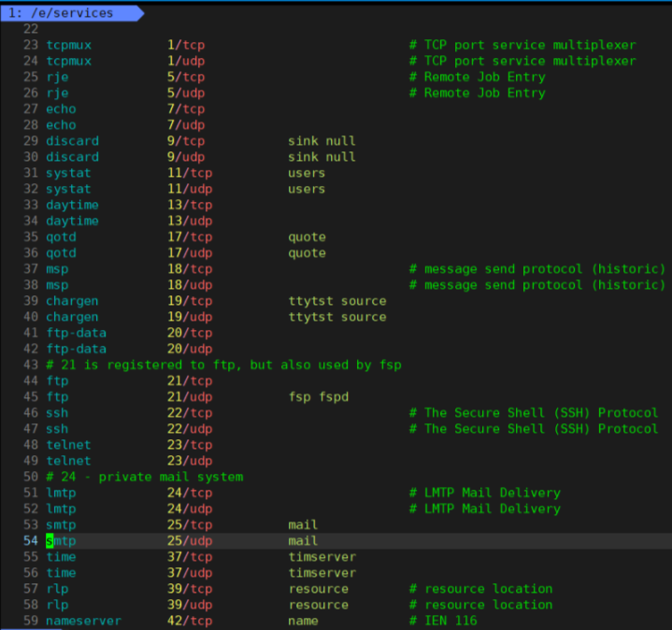Click '13/udp' port entry
Screen dimensions: 672x630
point(190,222)
